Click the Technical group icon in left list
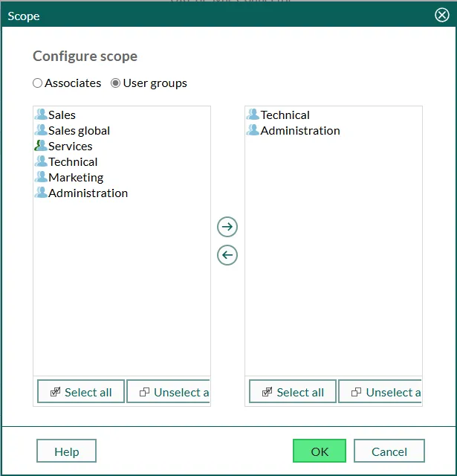Image resolution: width=457 pixels, height=476 pixels. coord(41,162)
